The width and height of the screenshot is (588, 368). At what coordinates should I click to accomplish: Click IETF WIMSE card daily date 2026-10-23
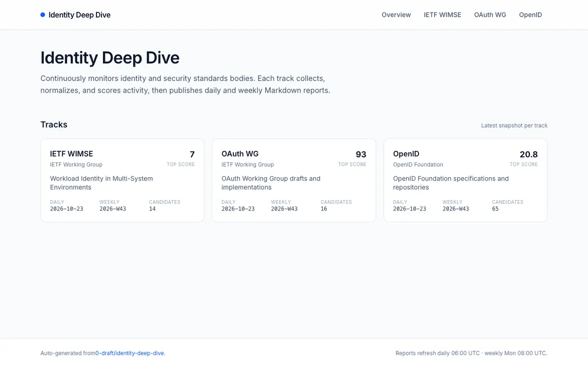pos(67,209)
